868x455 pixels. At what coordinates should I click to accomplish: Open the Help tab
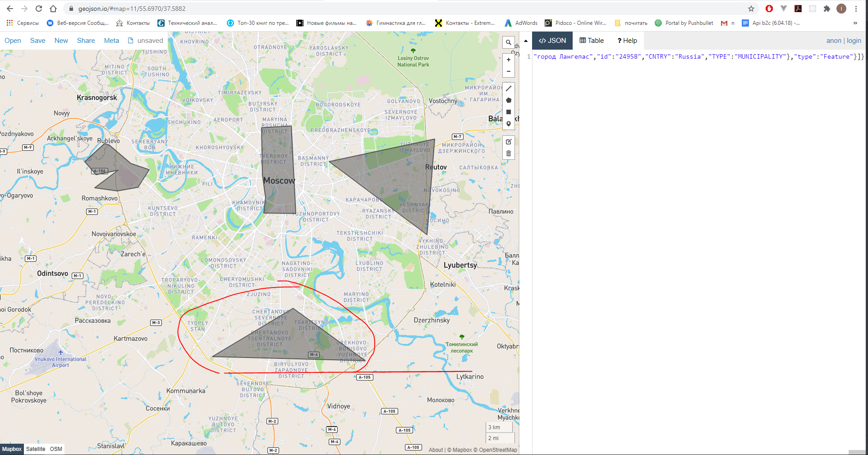pos(627,41)
